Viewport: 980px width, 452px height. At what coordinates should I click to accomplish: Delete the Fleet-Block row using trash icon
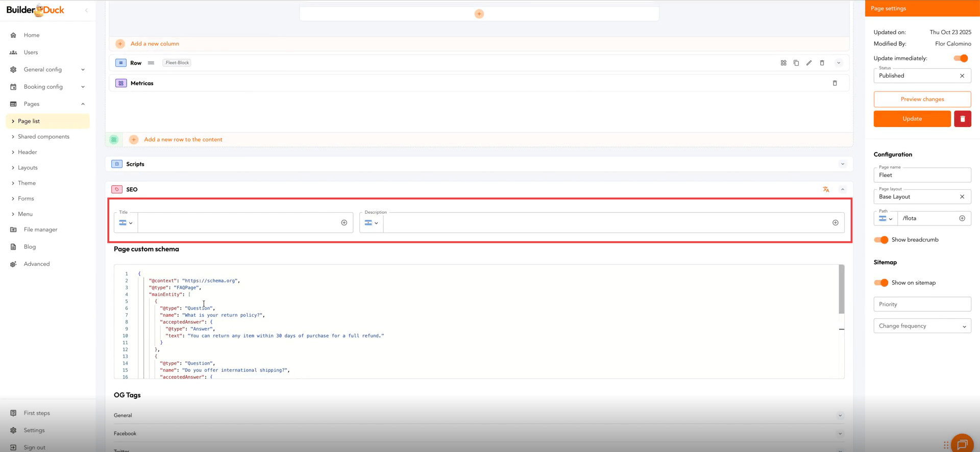[x=822, y=63]
